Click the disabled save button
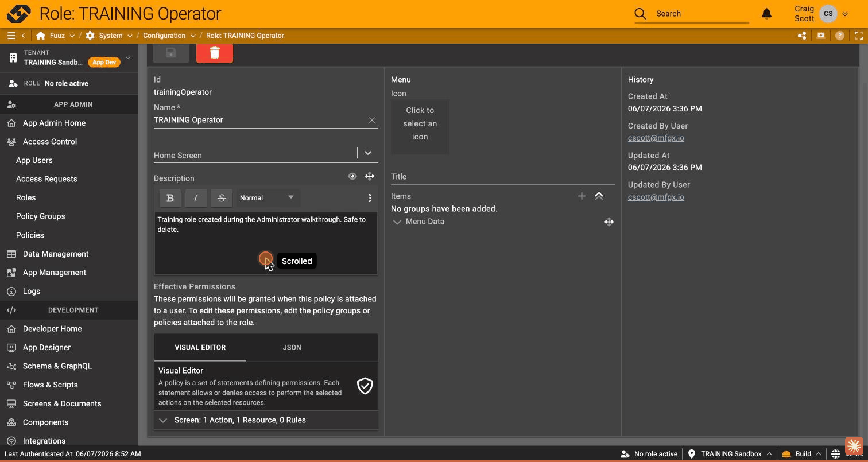Image resolution: width=868 pixels, height=462 pixels. point(171,53)
